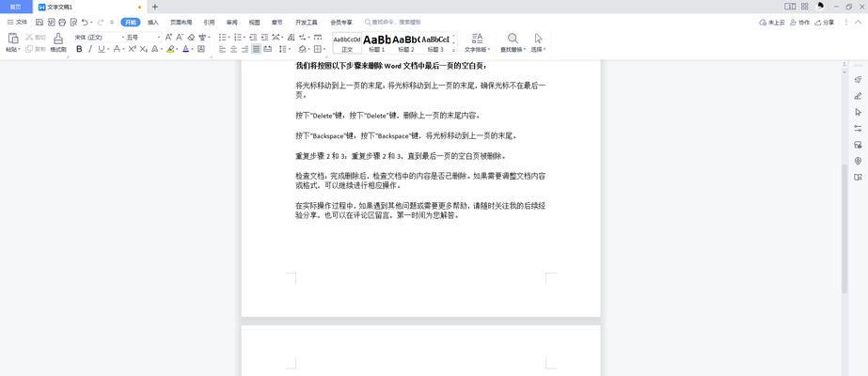Expand the line spacing dropdown
The width and height of the screenshot is (868, 376).
coord(289,49)
